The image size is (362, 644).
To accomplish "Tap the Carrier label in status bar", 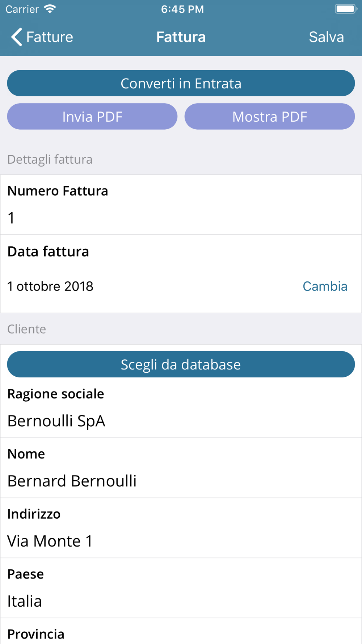I will (x=22, y=9).
